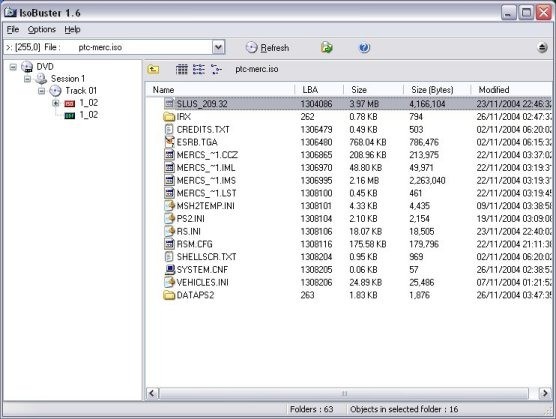Select MERCS_~1.CCZ file
The image size is (556, 419).
207,155
